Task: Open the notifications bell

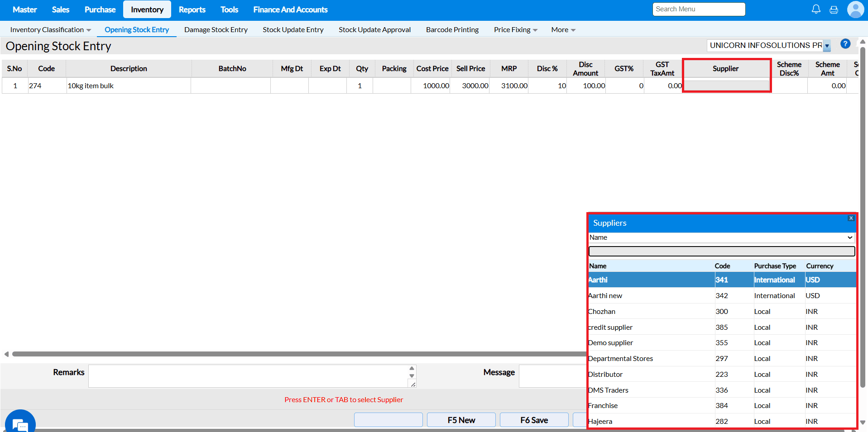Action: click(816, 9)
